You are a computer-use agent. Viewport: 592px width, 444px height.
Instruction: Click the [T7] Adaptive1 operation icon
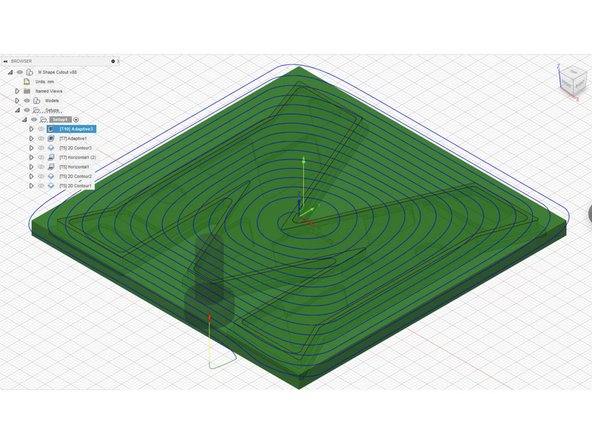[x=51, y=139]
